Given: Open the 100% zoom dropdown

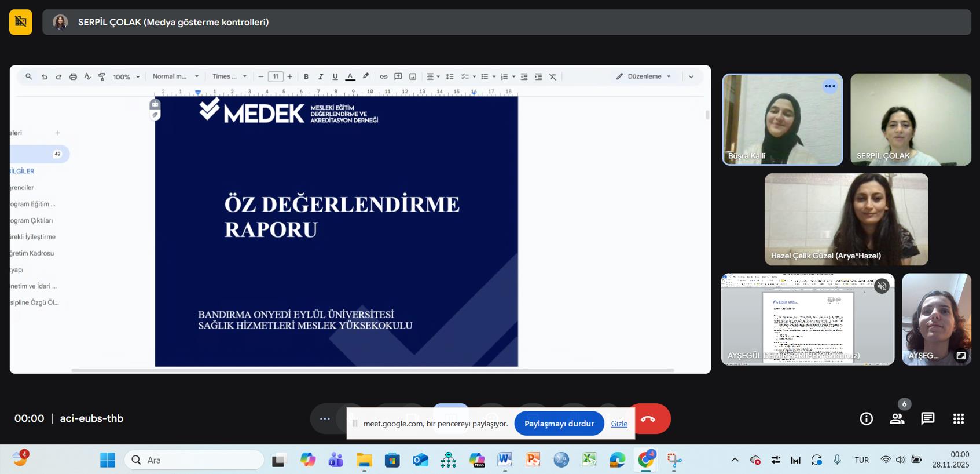Looking at the screenshot, I should [126, 76].
